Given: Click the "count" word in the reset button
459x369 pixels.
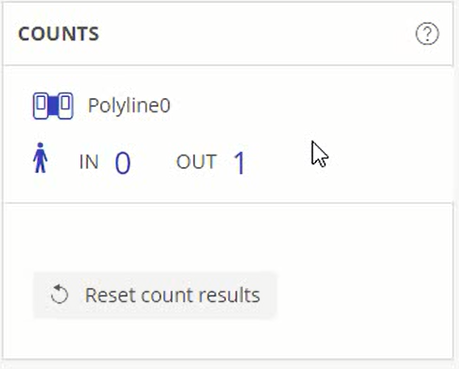Looking at the screenshot, I should coord(167,296).
